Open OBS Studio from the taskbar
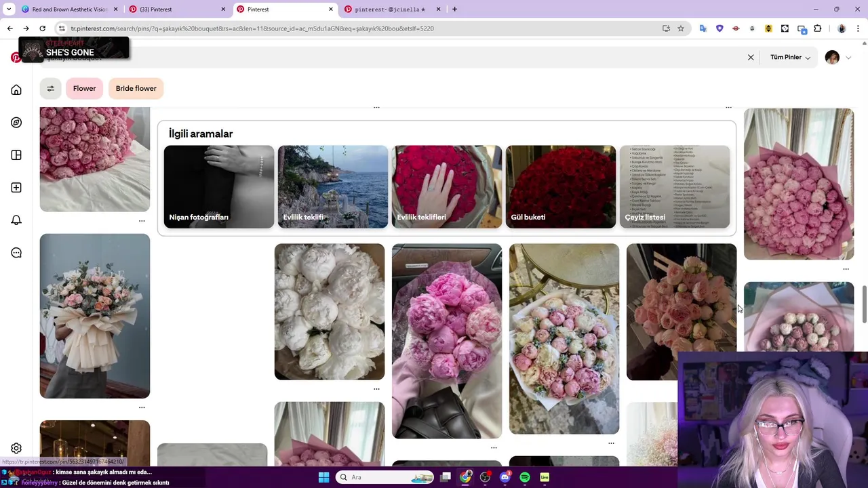 pos(485,477)
